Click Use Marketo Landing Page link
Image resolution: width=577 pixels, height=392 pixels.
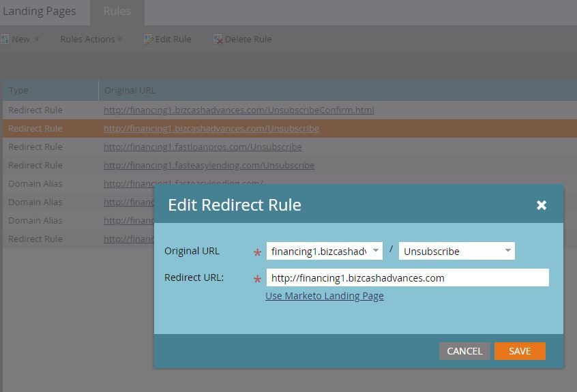[324, 296]
